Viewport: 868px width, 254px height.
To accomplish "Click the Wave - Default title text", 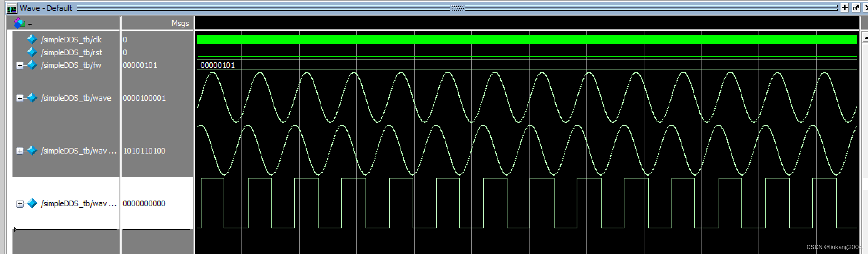I will point(46,8).
